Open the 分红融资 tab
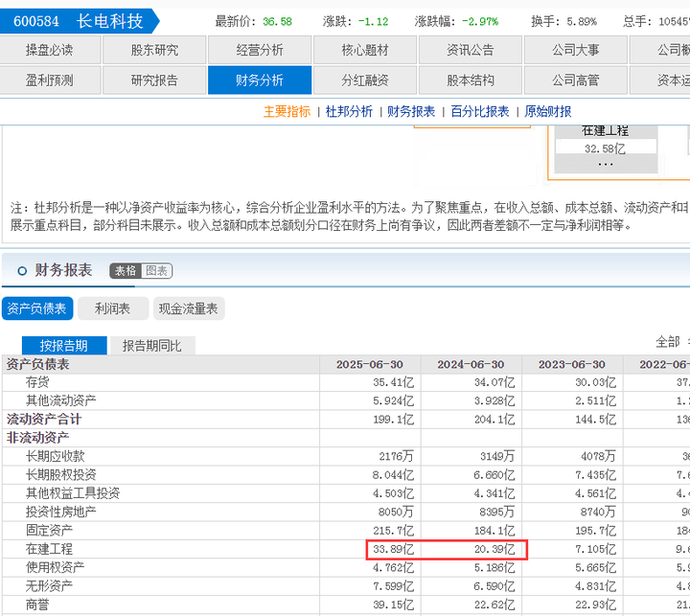The height and width of the screenshot is (616, 690). click(x=365, y=80)
